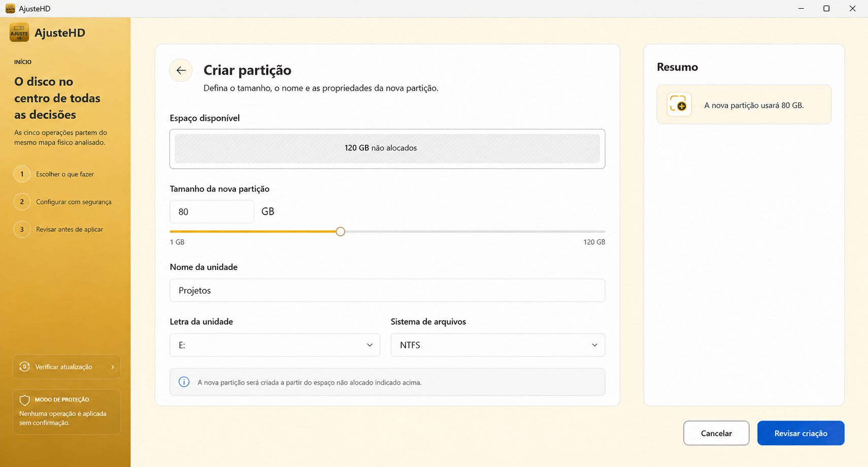Click the Resumo heading

coord(677,67)
